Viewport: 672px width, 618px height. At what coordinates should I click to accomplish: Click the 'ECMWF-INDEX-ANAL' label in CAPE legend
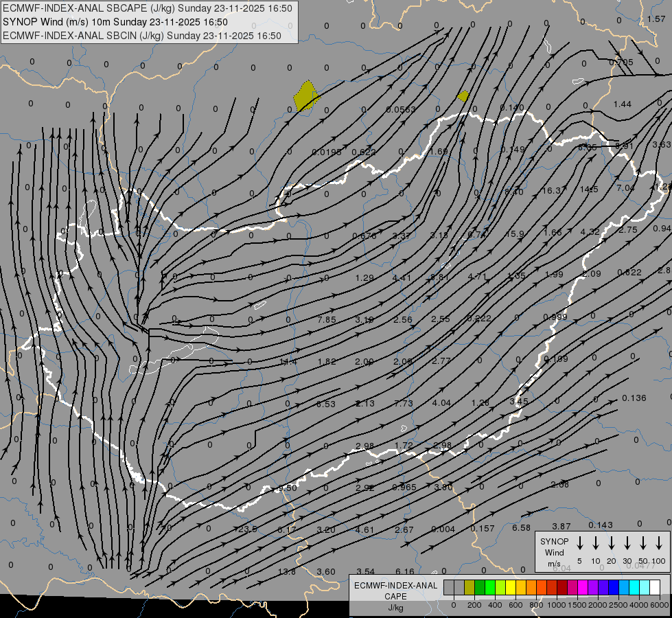pos(395,586)
